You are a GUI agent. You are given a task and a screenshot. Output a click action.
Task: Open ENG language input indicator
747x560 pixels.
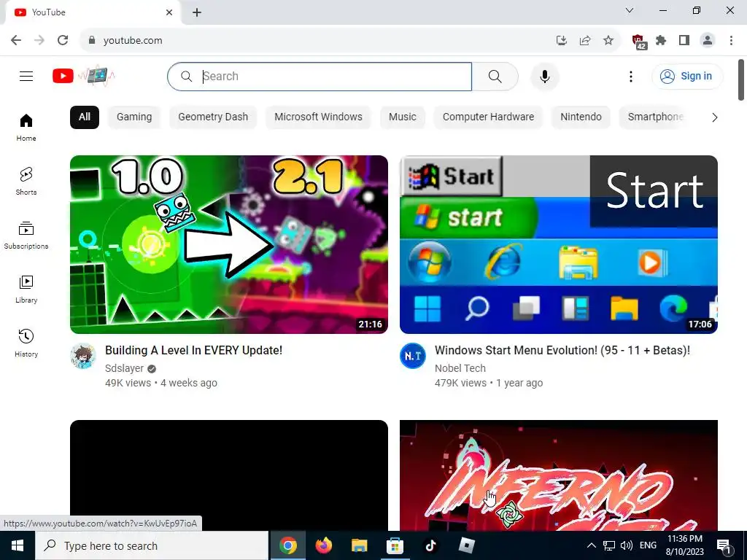648,545
